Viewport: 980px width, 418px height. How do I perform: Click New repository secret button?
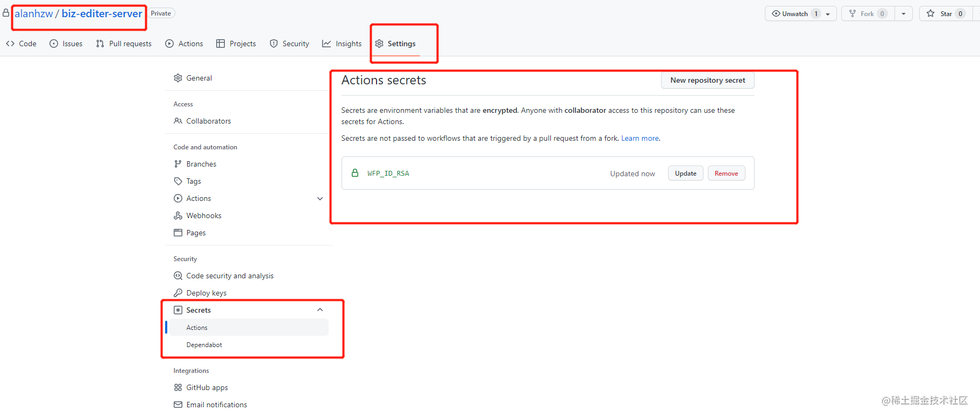point(707,80)
